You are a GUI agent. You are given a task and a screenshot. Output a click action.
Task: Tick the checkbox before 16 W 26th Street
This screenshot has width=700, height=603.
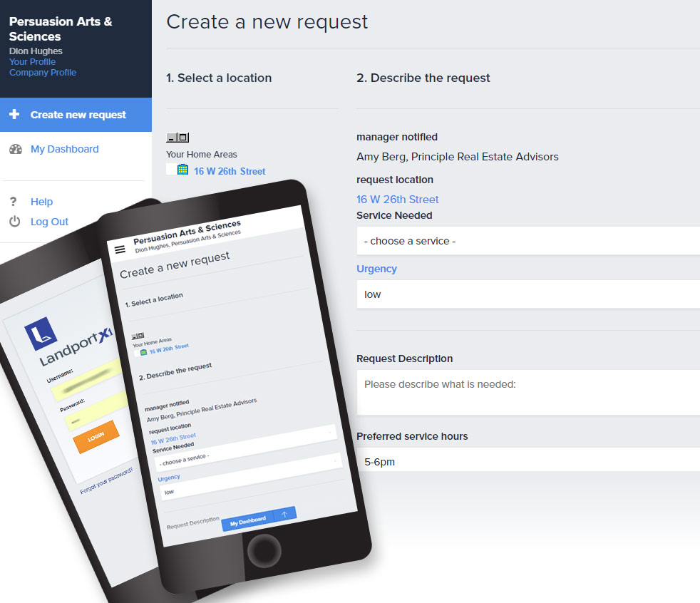pos(171,170)
